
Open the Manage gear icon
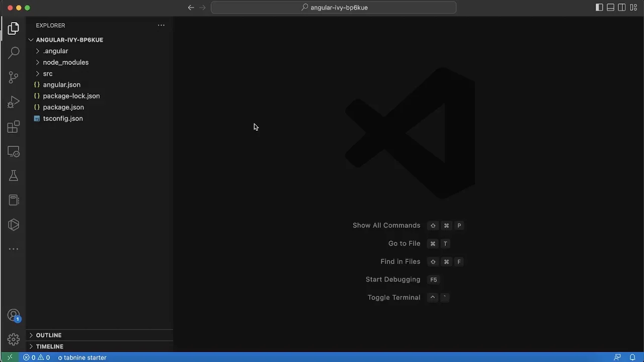[14, 339]
